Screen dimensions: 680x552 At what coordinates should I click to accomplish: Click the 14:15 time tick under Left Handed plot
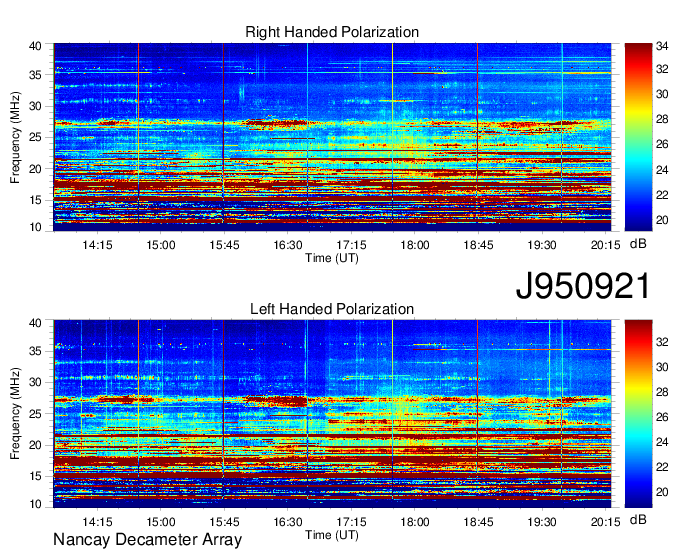(x=97, y=522)
